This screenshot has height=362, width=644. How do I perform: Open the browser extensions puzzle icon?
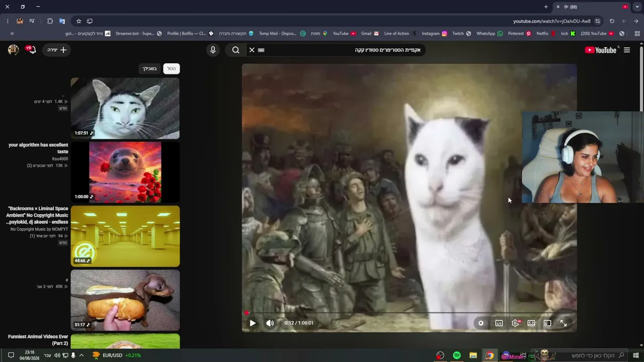click(50, 21)
